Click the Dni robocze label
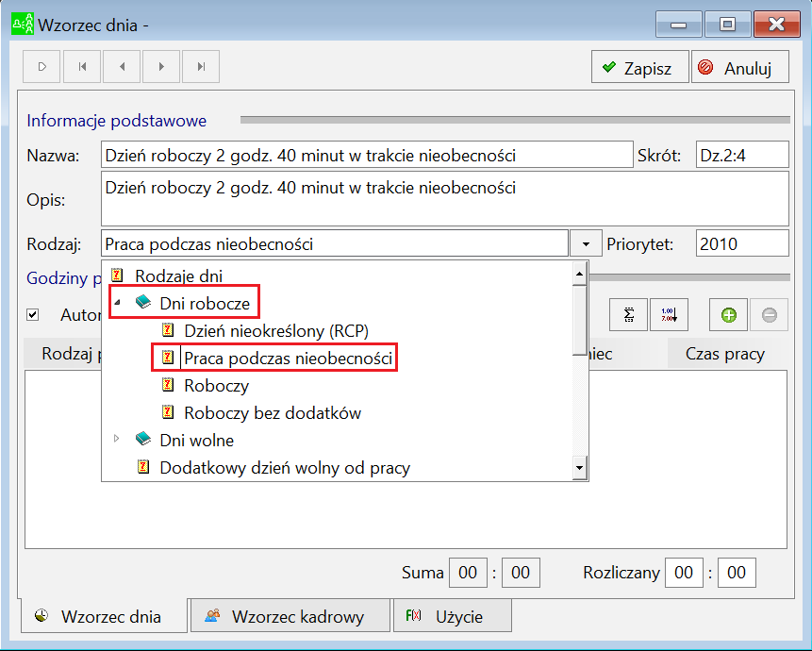 tap(205, 303)
